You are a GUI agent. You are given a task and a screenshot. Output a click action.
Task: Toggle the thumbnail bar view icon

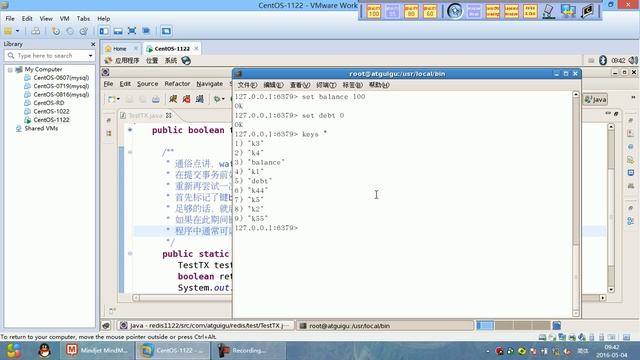[x=118, y=31]
